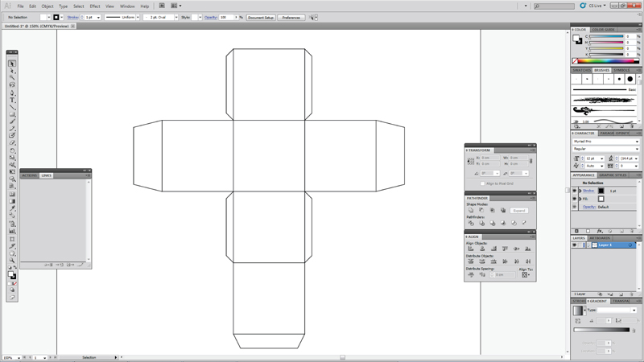Select the Paintbrush tool
Screen dimensions: 644x362
tap(12, 121)
